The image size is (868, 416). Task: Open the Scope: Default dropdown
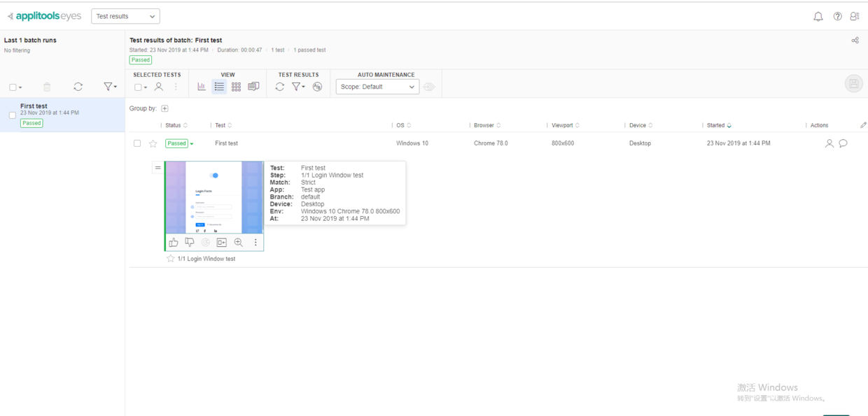(x=377, y=87)
